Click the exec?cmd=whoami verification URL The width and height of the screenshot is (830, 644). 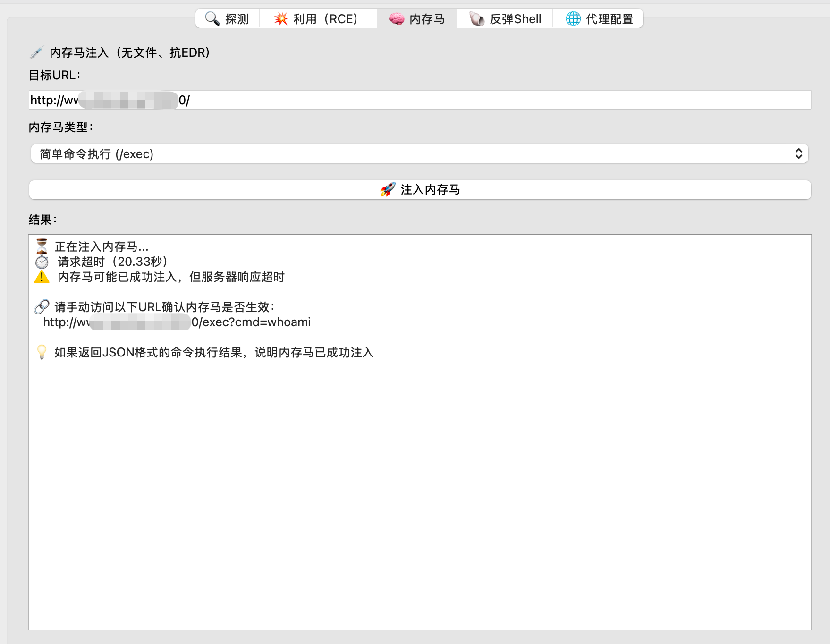177,322
